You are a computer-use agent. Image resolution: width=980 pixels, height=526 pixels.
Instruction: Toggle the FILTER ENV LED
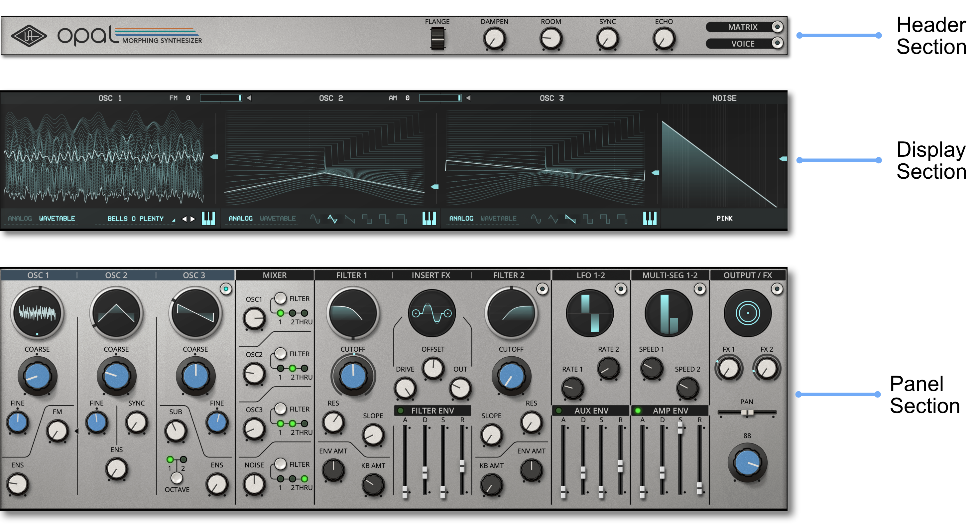pyautogui.click(x=401, y=411)
